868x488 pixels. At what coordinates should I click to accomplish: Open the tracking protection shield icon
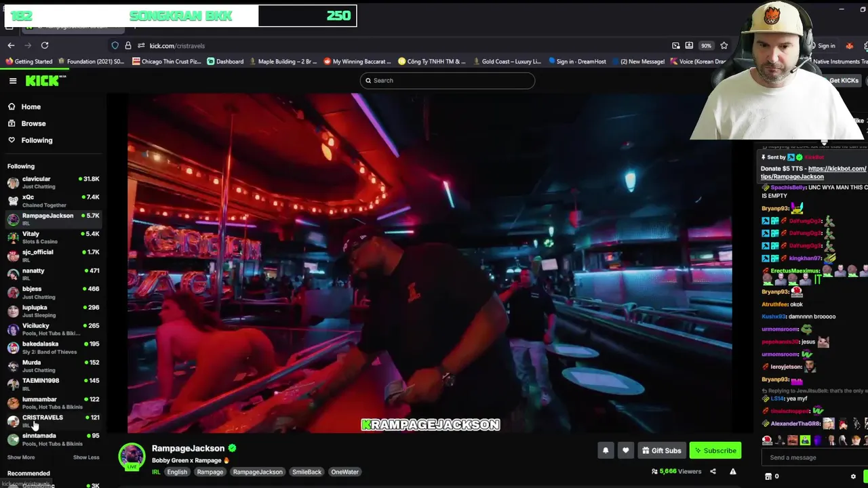click(x=115, y=45)
